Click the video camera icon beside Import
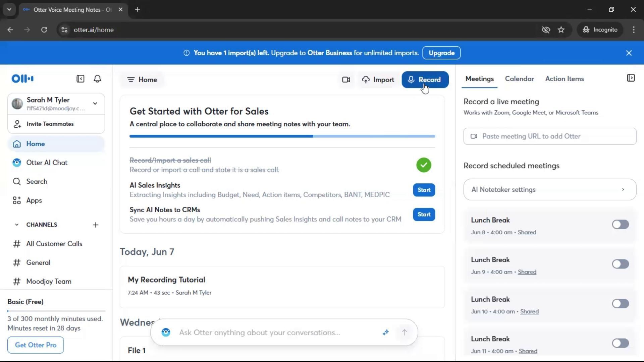This screenshot has width=644, height=362. [x=346, y=80]
